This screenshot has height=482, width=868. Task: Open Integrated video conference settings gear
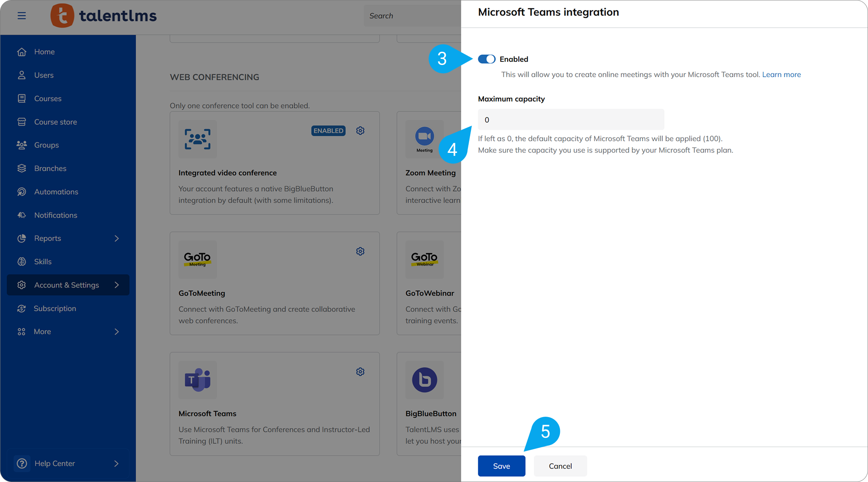(360, 131)
